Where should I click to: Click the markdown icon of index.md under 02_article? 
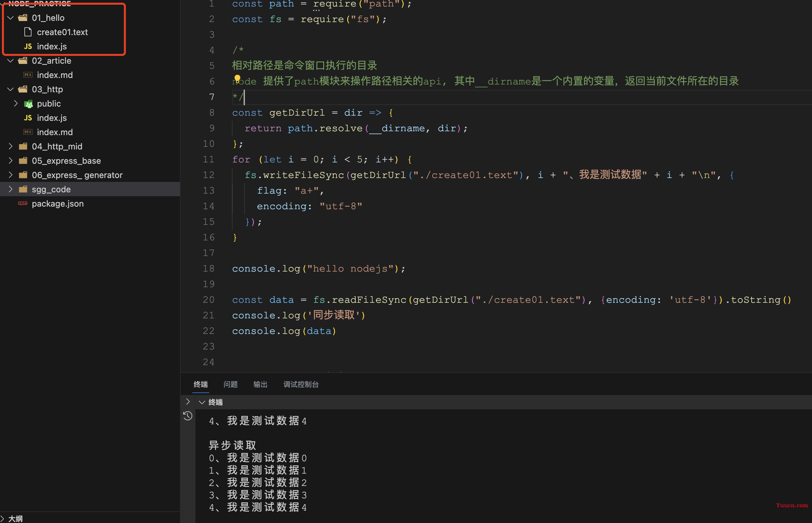[x=28, y=75]
